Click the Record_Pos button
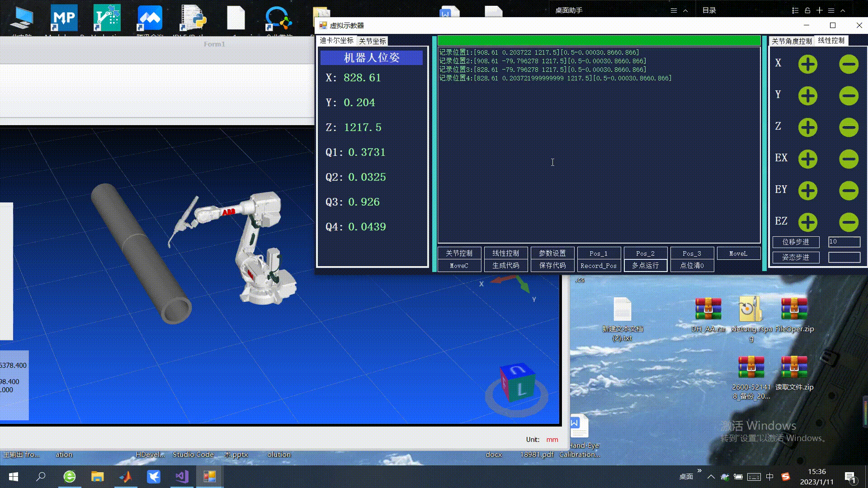This screenshot has height=488, width=868. click(x=599, y=266)
